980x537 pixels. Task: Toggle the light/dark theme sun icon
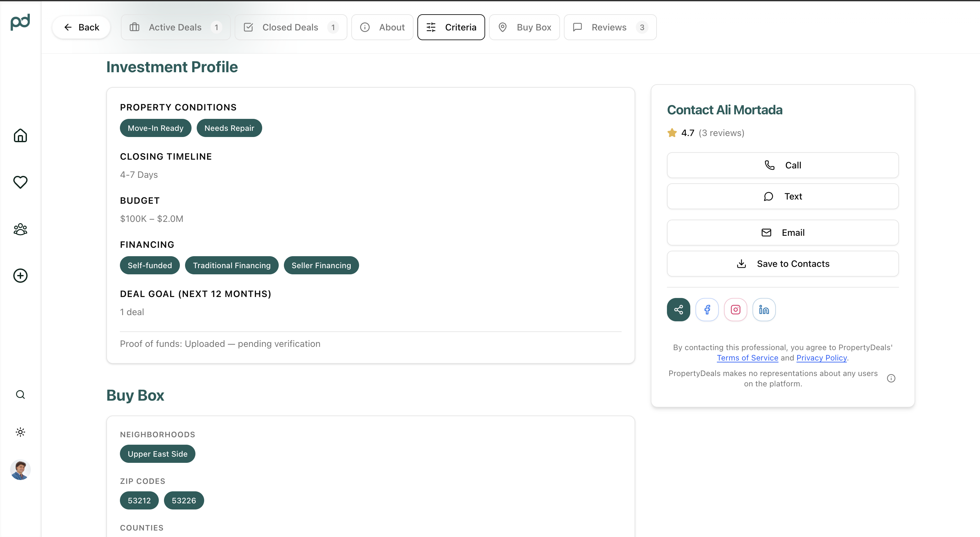coord(20,432)
